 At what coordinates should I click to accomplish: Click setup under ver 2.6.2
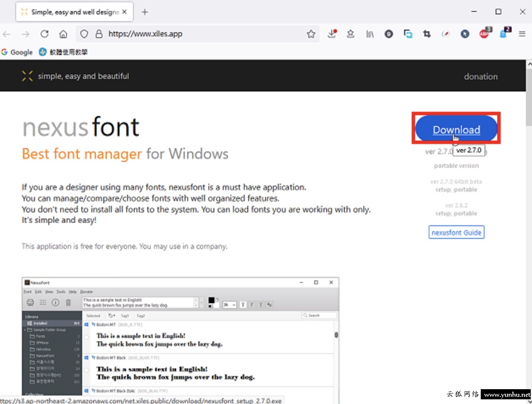(x=443, y=213)
